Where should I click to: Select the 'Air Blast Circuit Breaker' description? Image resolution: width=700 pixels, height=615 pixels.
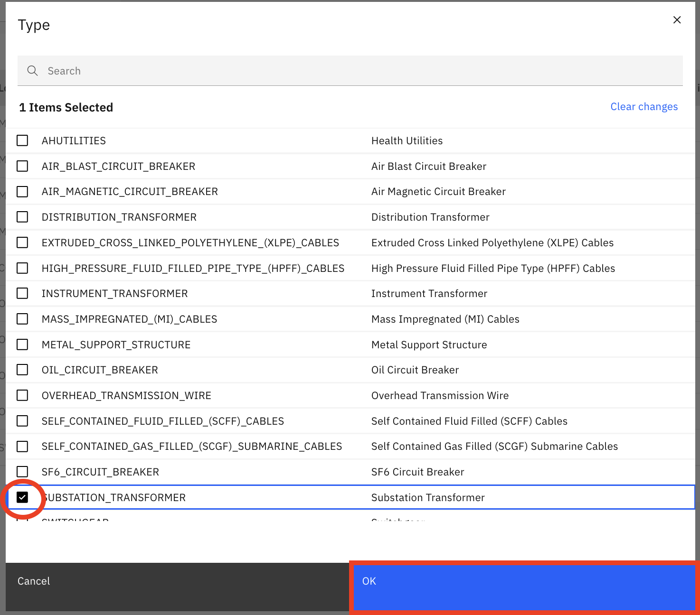[x=429, y=166]
